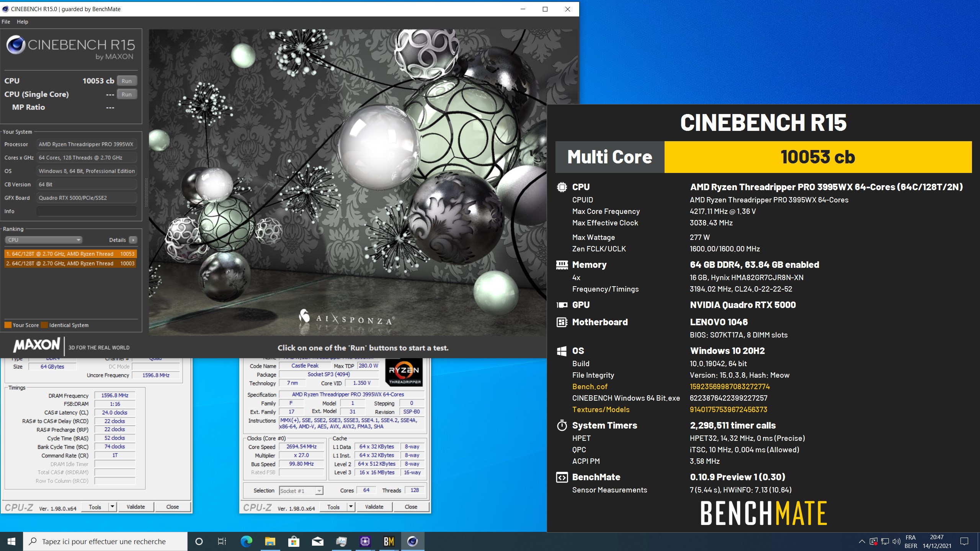Click the Core Speed value 2694.54 MHz

(301, 447)
